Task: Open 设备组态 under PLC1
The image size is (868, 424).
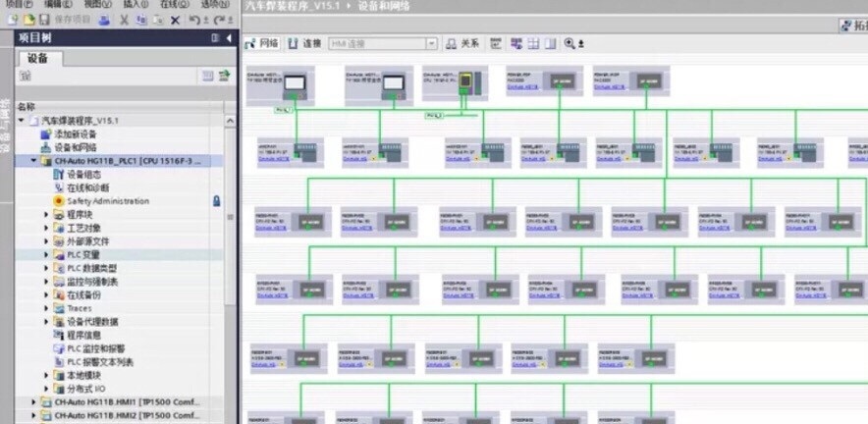Action: pos(84,175)
